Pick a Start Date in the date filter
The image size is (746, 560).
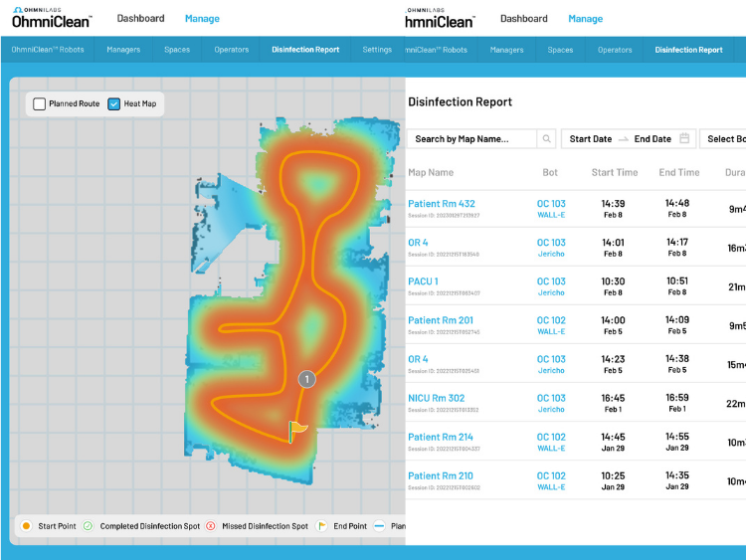(x=590, y=139)
